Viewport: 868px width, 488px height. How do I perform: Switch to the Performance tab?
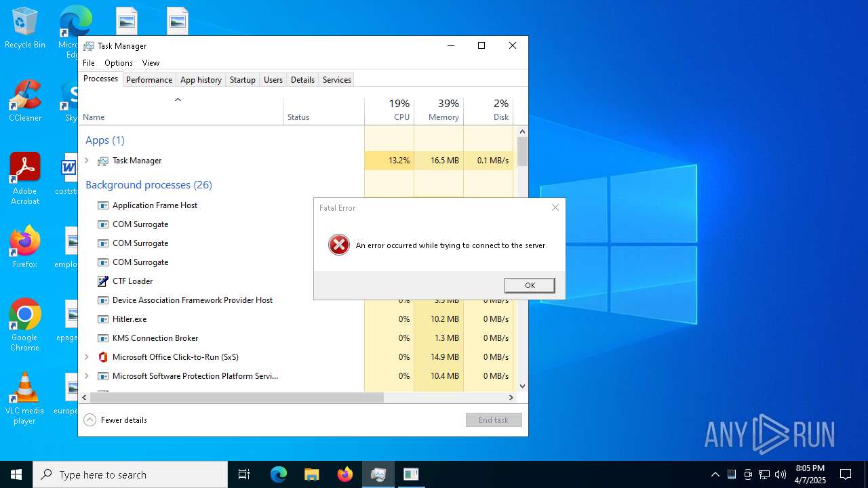pos(149,80)
